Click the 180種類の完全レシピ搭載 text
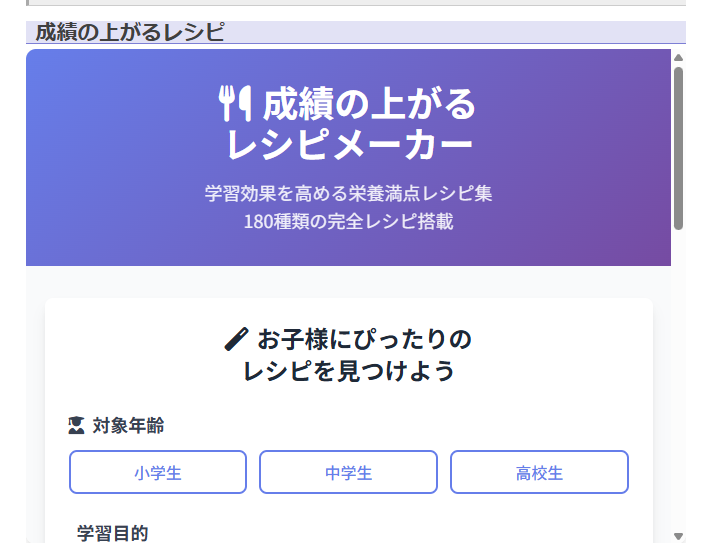Viewport: 714px width, 543px height. [x=348, y=221]
